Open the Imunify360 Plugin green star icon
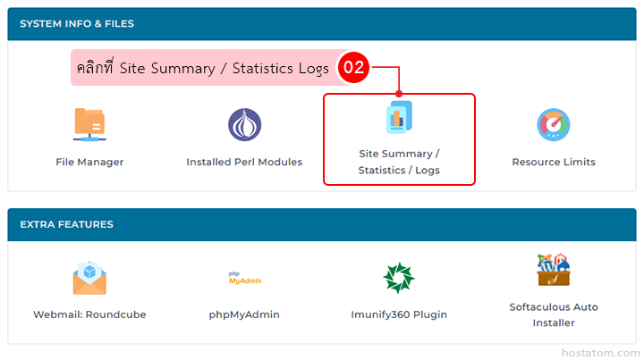 tap(399, 278)
